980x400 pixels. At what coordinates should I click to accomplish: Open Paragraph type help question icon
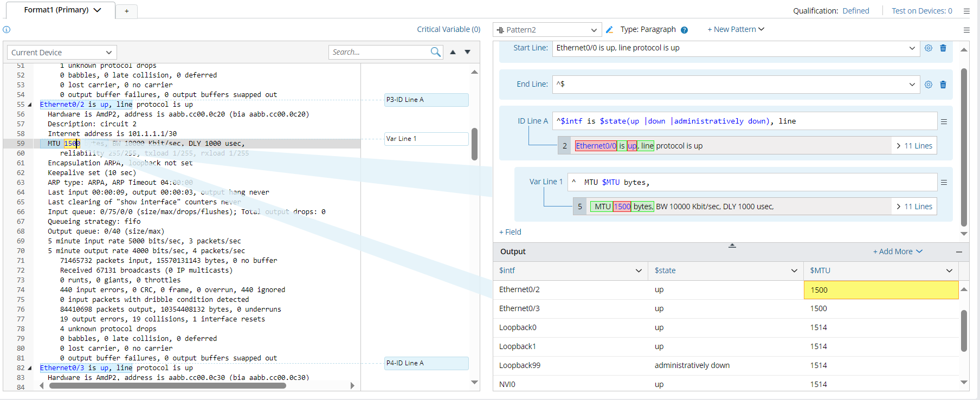(684, 30)
